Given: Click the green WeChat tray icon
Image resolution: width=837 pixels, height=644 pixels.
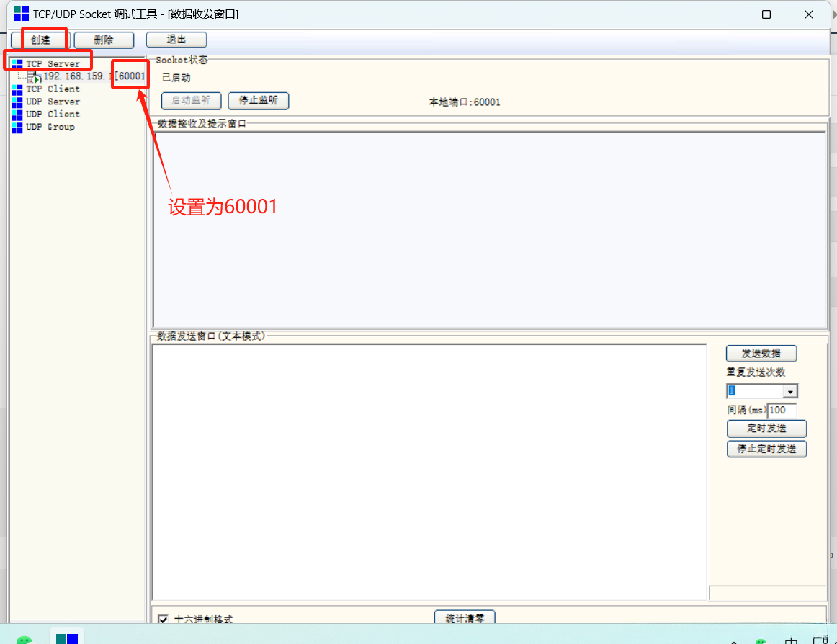Looking at the screenshot, I should pos(761,641).
